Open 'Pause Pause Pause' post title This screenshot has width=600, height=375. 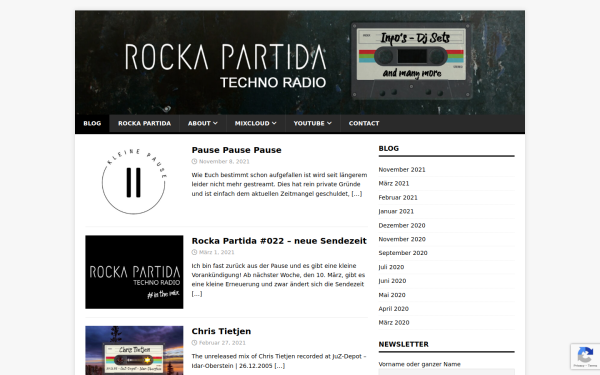236,150
